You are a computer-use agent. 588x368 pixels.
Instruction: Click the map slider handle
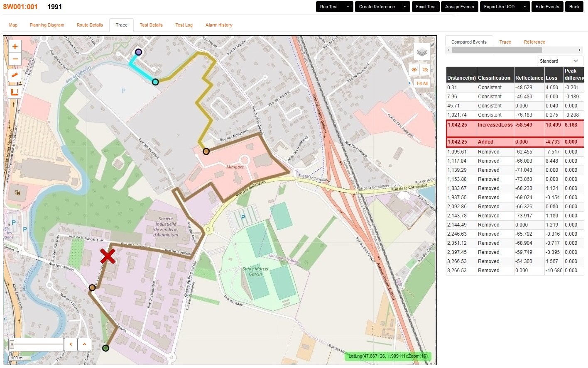(x=12, y=344)
